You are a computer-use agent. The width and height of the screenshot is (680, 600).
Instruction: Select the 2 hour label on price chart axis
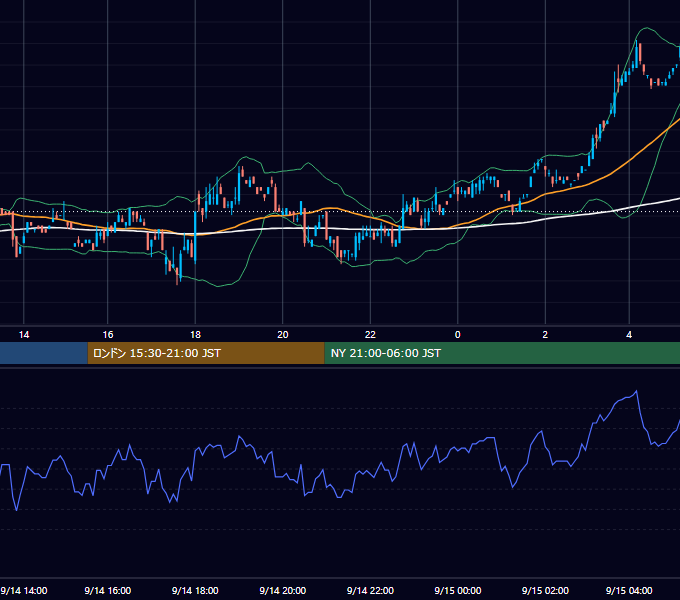tap(545, 335)
